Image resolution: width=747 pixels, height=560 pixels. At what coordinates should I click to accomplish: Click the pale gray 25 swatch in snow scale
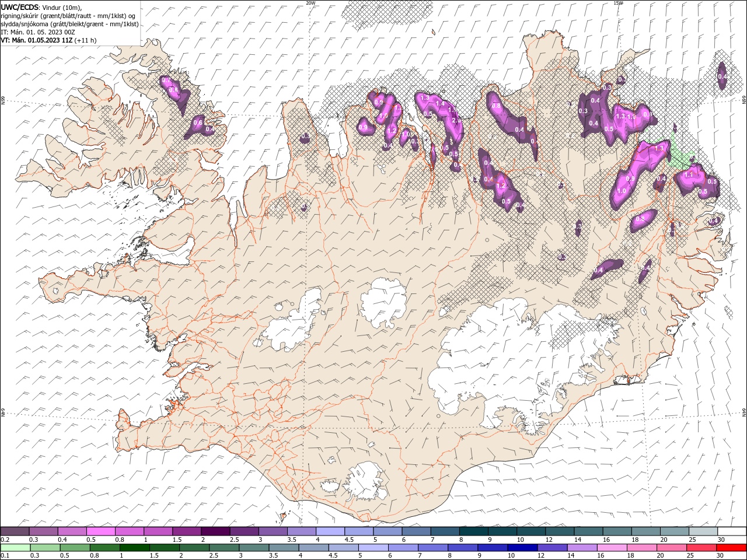(x=703, y=531)
